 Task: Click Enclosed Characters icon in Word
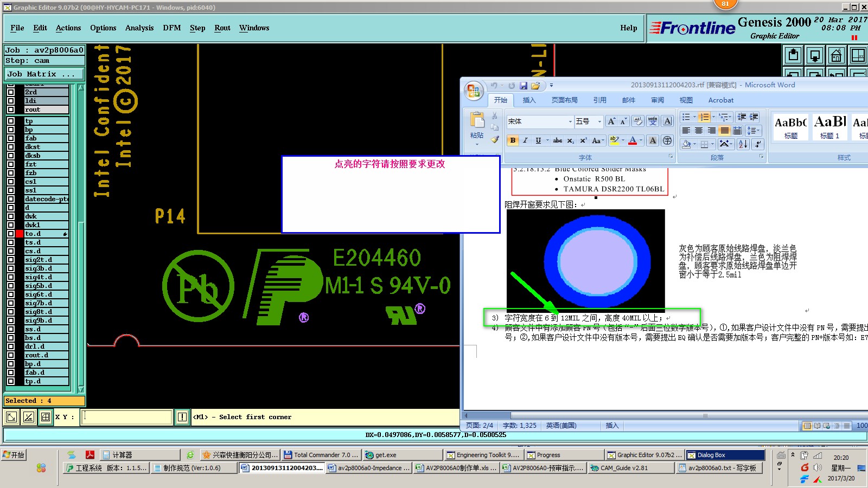coord(667,140)
